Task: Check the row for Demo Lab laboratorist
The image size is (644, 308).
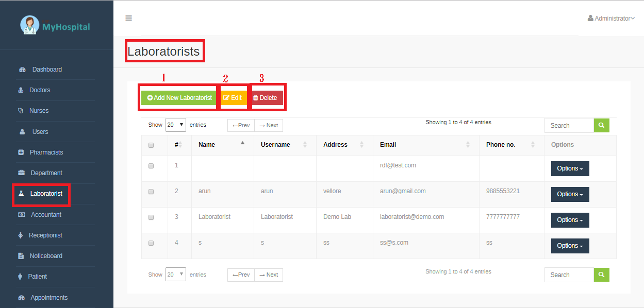Action: (151, 217)
